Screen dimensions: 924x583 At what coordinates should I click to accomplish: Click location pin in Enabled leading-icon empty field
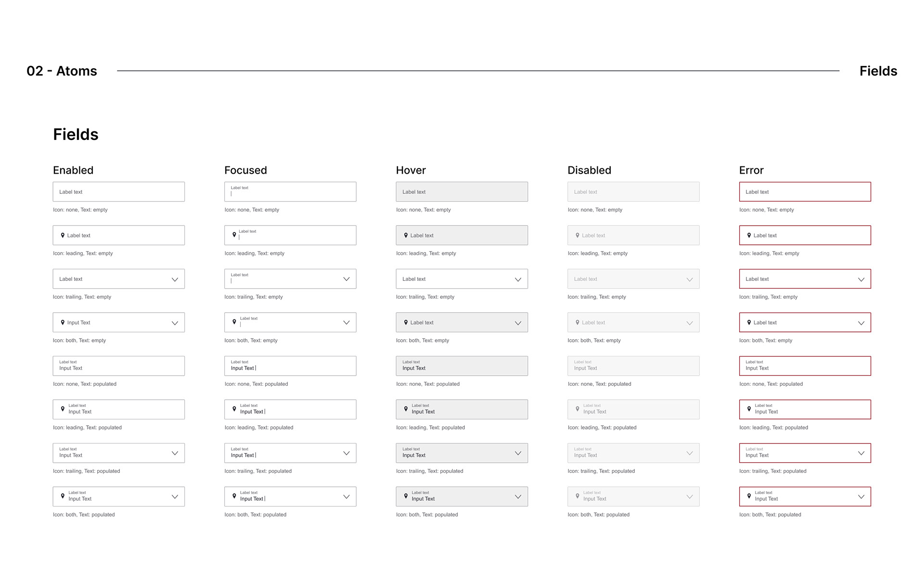pos(63,235)
